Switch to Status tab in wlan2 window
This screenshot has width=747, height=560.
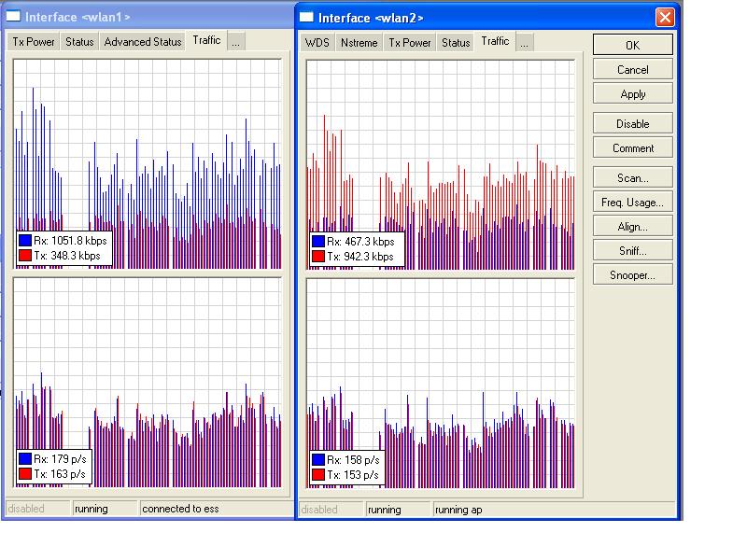point(456,43)
